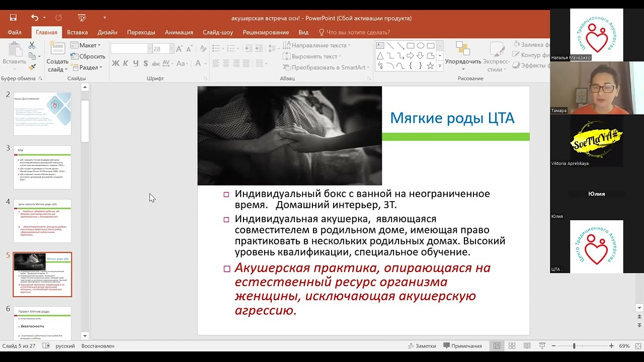Activate the Format Painter brush icon
Screen dimensions: 644x362
32,67
